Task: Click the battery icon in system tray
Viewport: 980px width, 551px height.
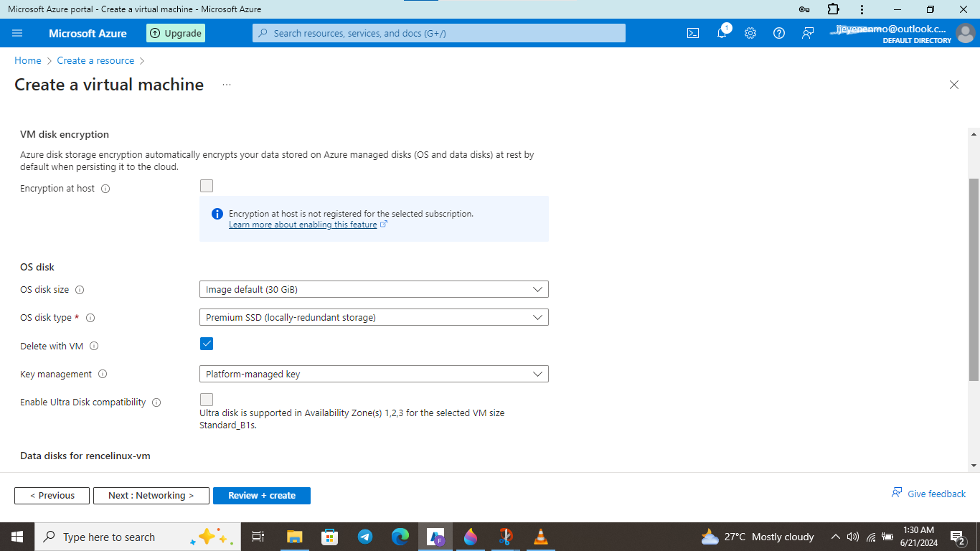Action: click(x=887, y=537)
